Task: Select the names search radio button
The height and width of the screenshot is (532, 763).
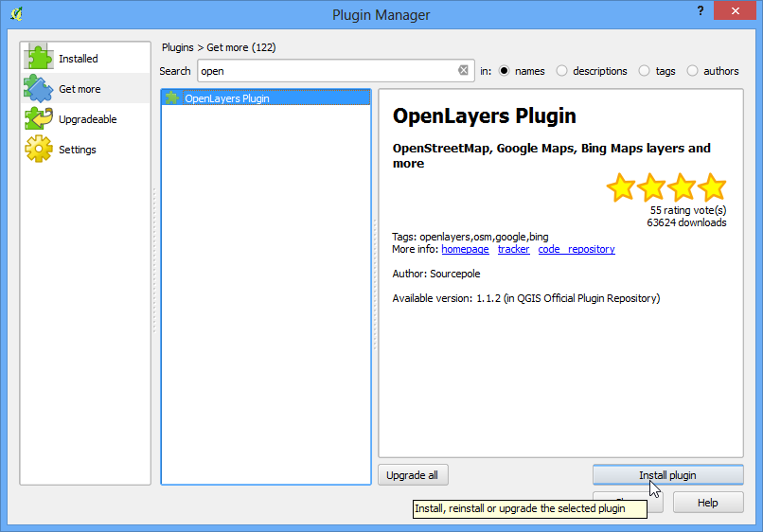Action: point(505,71)
